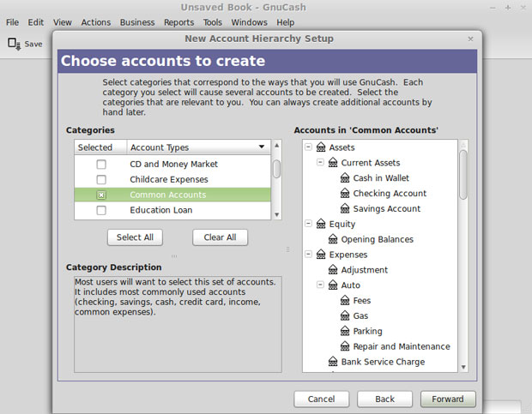
Task: Open the Business menu
Action: point(137,22)
